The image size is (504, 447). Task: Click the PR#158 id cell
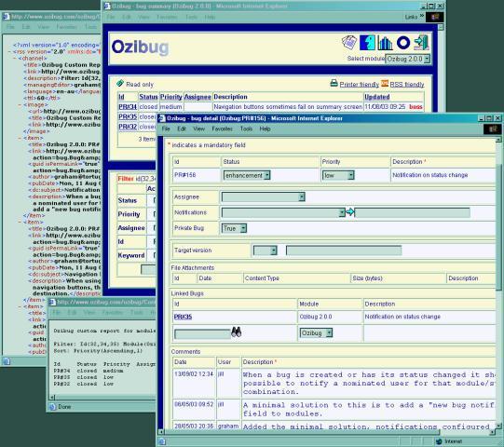(x=197, y=175)
